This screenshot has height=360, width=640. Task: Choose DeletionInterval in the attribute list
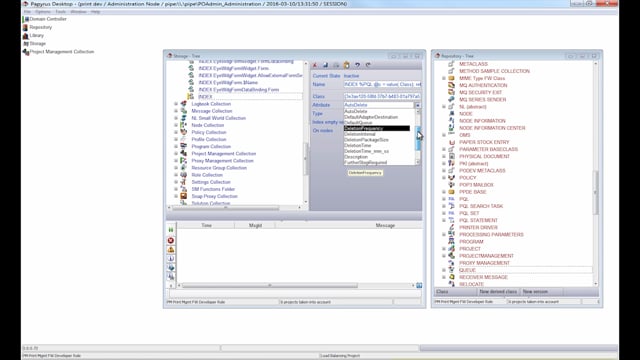pos(379,134)
